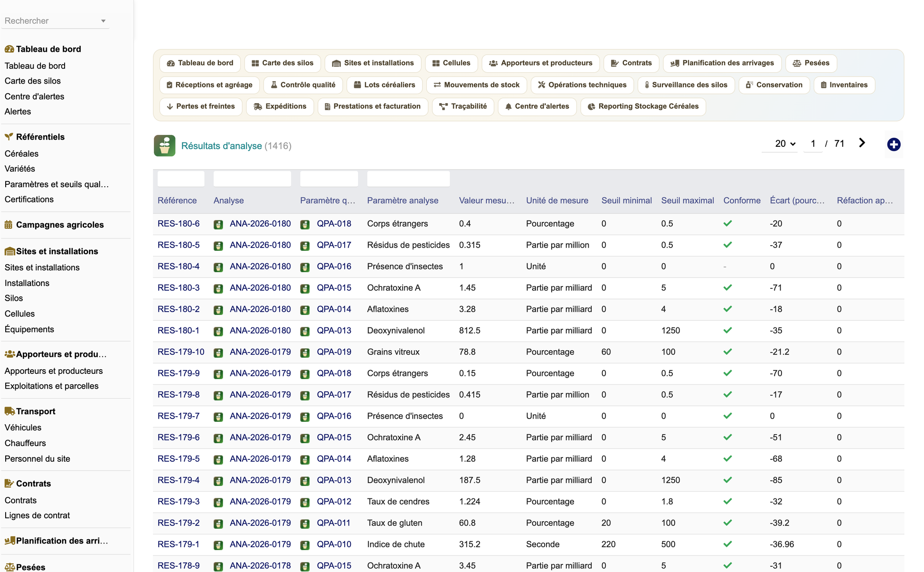Go to next page with right chevron
Image resolution: width=924 pixels, height=572 pixels.
tap(862, 143)
